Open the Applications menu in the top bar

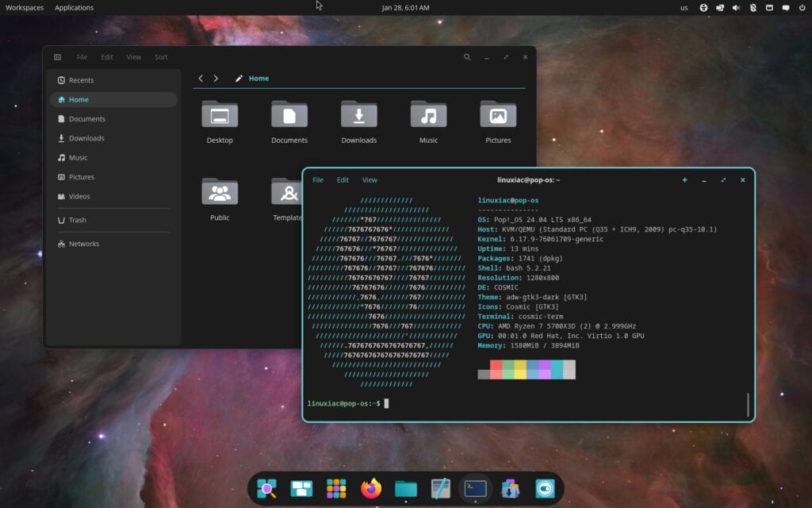click(74, 7)
